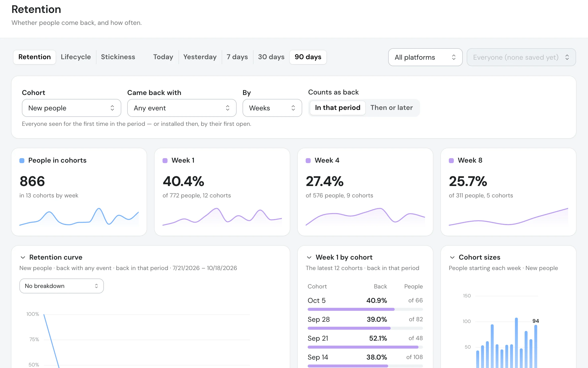This screenshot has width=588, height=368.
Task: Open the Cohort New people dropdown
Action: [72, 108]
